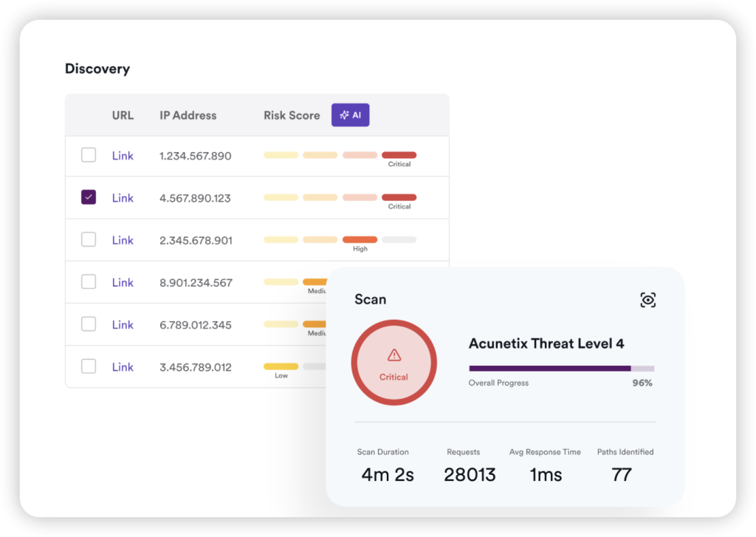Check the box for IP 1.234.567.890
The height and width of the screenshot is (537, 756).
[89, 155]
